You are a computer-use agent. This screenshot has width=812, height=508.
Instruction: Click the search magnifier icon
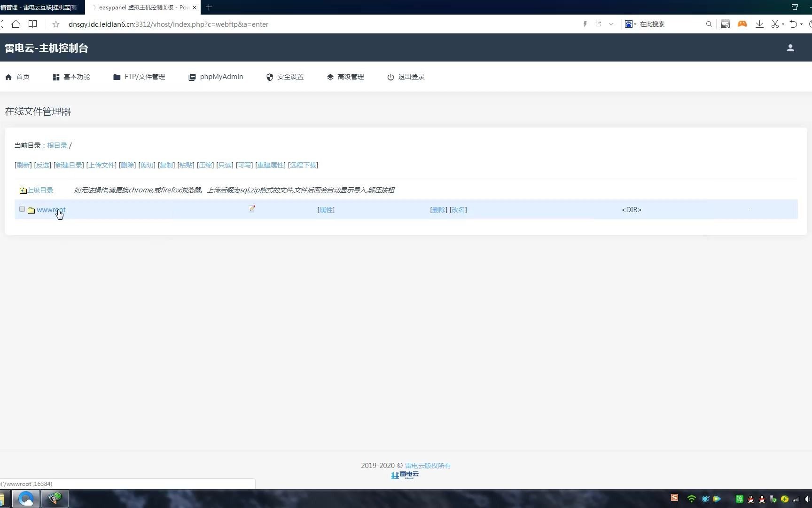click(709, 24)
